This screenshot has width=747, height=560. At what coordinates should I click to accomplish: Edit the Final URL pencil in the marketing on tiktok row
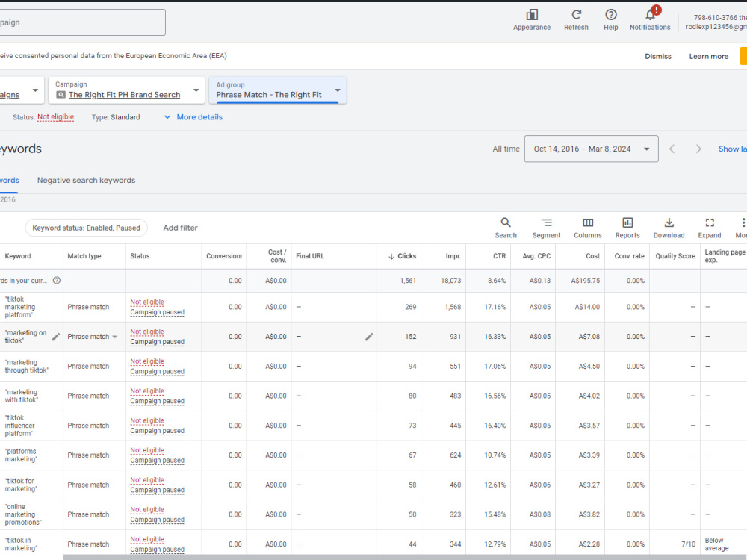point(369,337)
